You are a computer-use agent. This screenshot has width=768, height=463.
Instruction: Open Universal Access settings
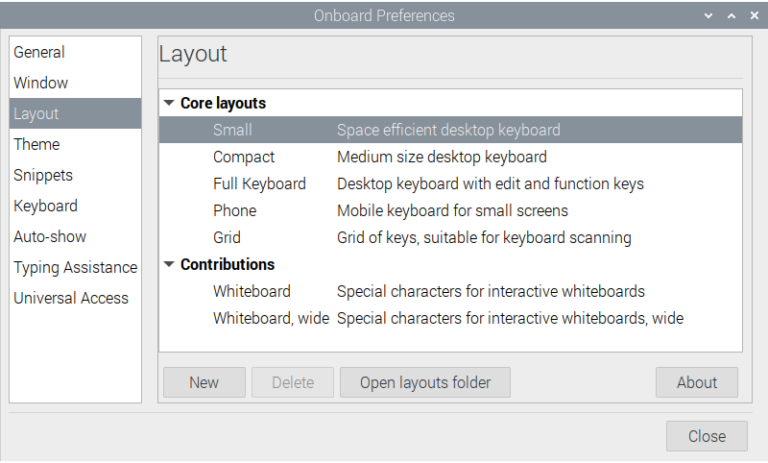click(x=71, y=298)
